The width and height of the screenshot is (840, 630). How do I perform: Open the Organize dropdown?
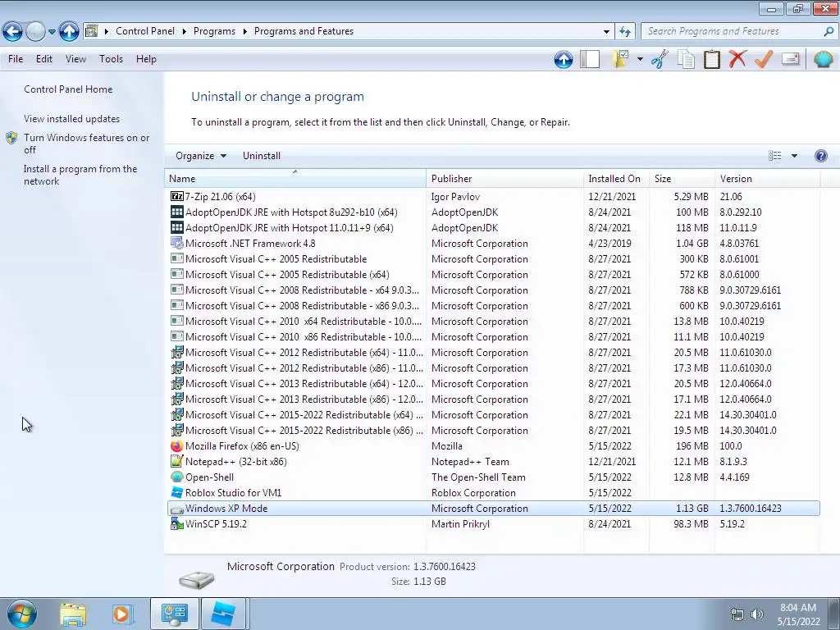click(x=201, y=156)
